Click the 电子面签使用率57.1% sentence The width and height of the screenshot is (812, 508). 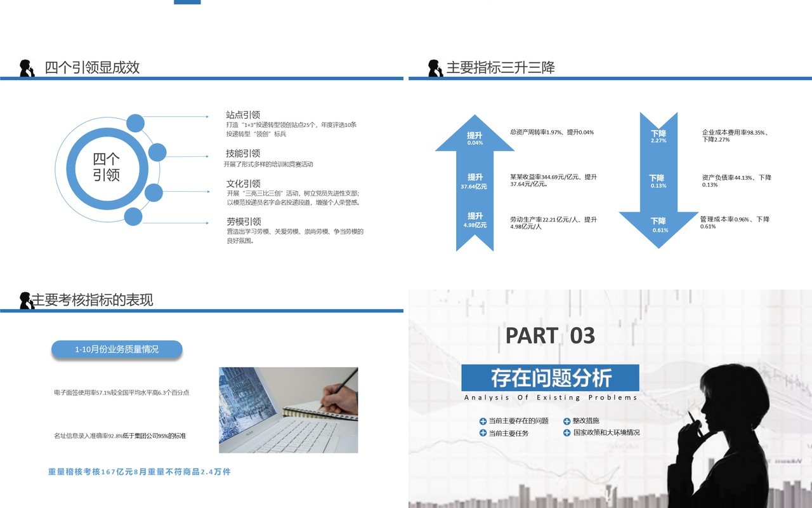(x=122, y=392)
